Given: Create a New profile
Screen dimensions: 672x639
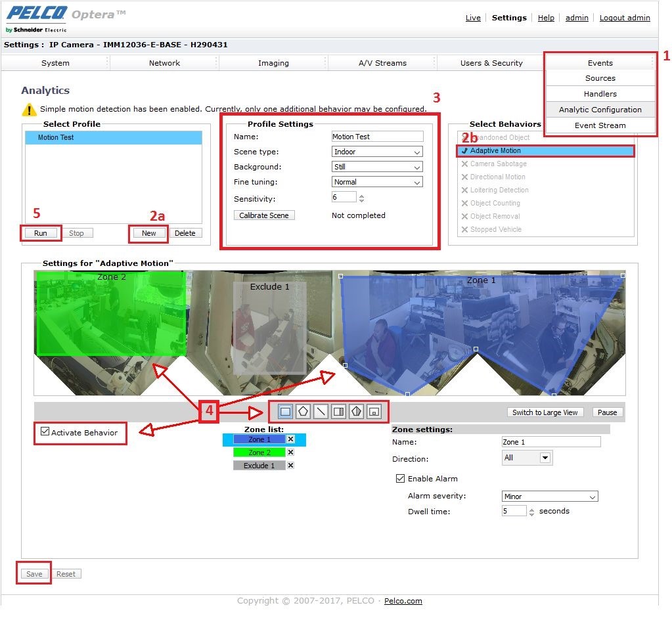Looking at the screenshot, I should pyautogui.click(x=148, y=233).
